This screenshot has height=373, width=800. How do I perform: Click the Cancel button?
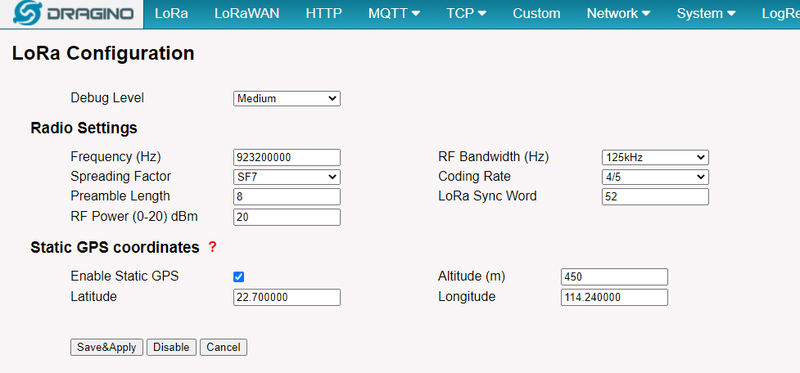(223, 347)
